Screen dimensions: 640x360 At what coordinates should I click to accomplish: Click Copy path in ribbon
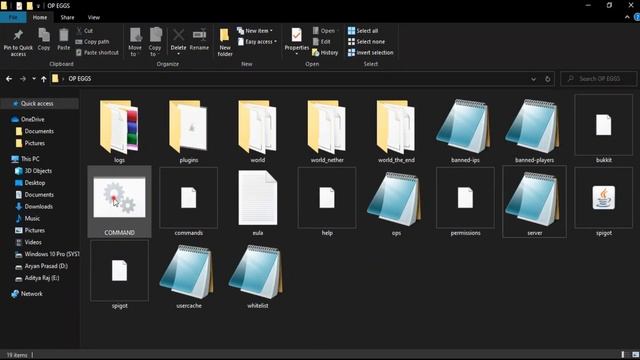[92, 42]
